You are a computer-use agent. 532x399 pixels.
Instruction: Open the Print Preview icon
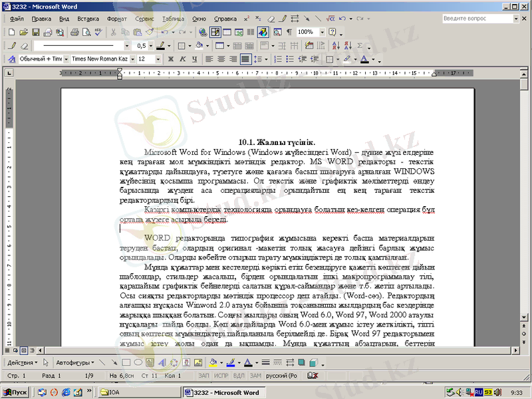(x=86, y=32)
